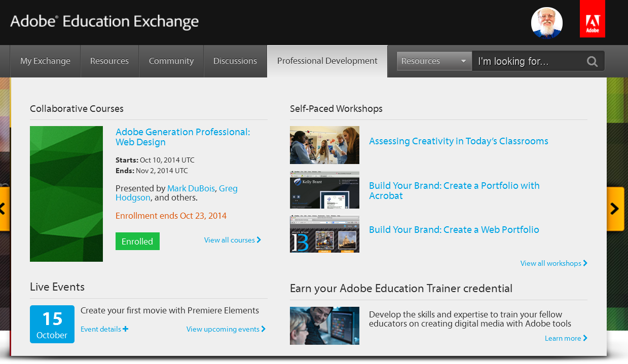Click the left carousel arrow
This screenshot has height=364, width=628.
click(4, 209)
